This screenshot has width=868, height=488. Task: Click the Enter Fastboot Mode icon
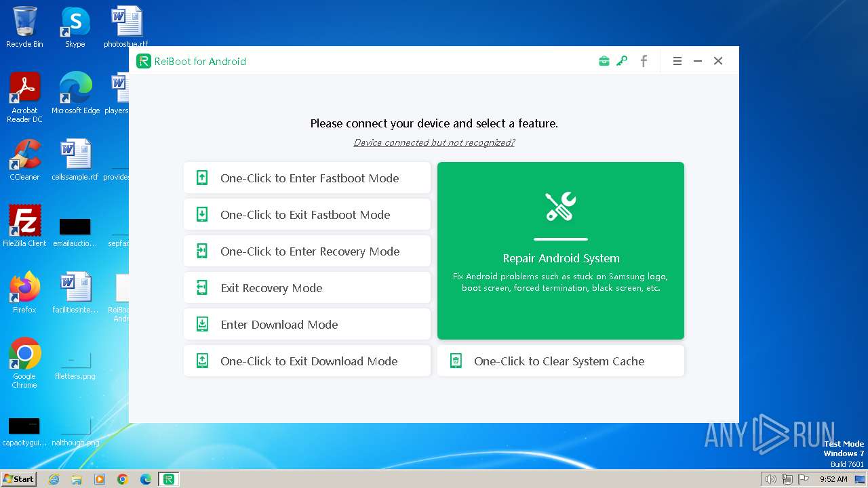coord(202,178)
